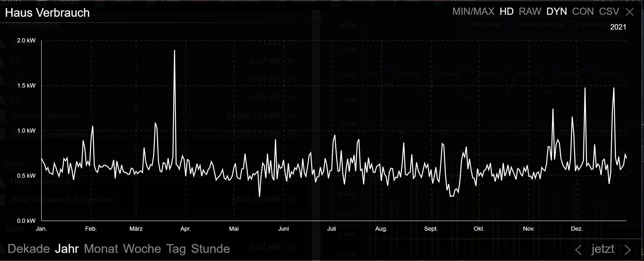Screen dimensions: 644x261
Task: Click the Okt. x-axis label
Action: pyautogui.click(x=479, y=229)
